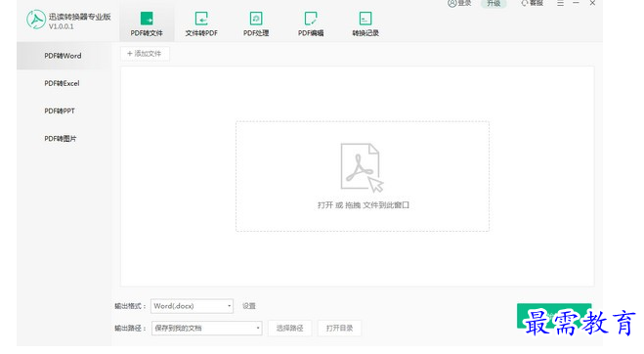Image resolution: width=644 pixels, height=354 pixels.
Task: Show the 转换记录 tab
Action: (365, 23)
